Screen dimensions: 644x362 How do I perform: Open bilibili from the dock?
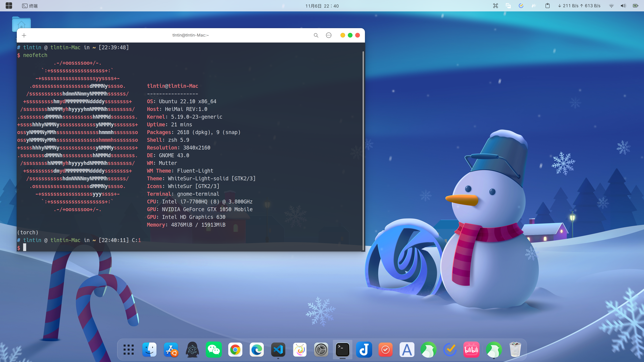point(471,349)
